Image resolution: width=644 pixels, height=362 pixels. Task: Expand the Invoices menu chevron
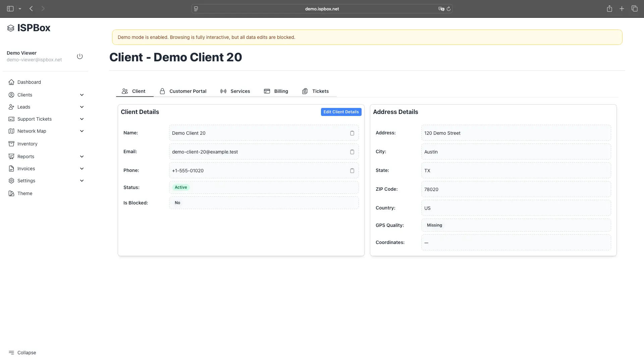(82, 169)
